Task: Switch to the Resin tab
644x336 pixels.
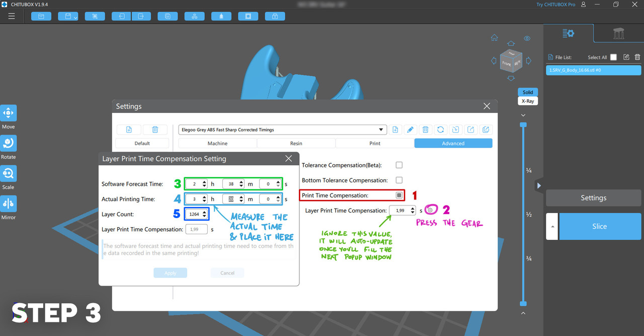Action: [x=296, y=144]
